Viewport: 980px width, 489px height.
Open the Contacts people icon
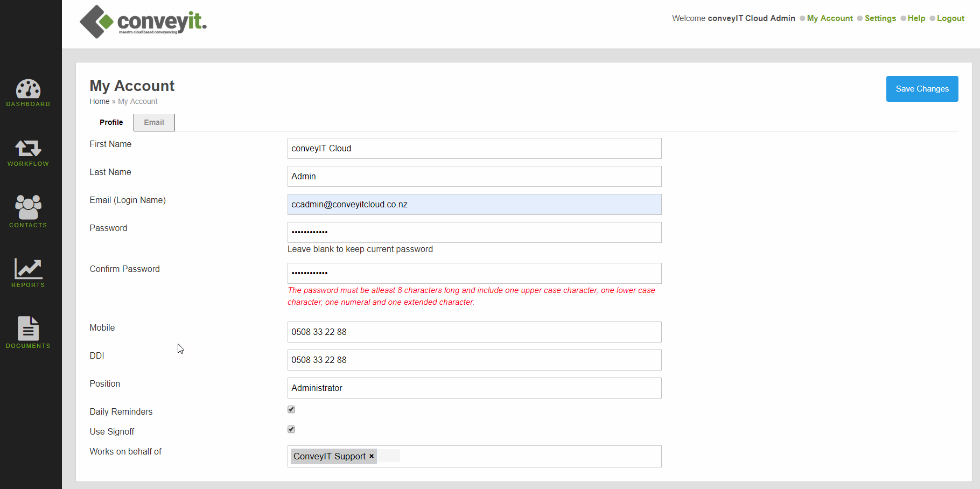click(x=28, y=207)
